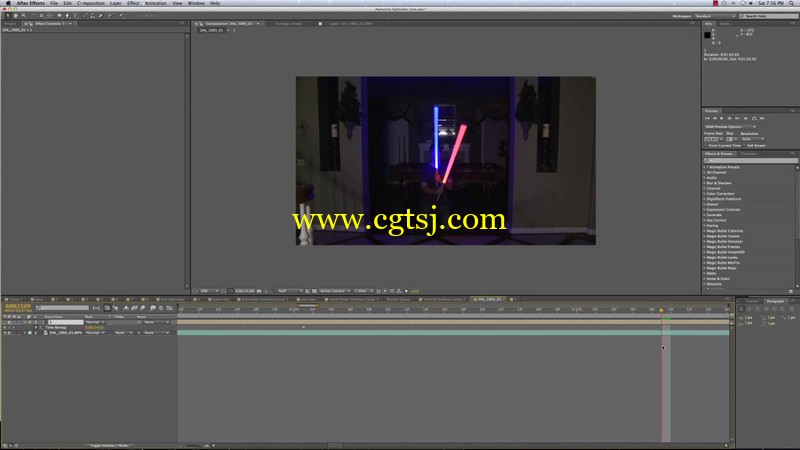Image resolution: width=800 pixels, height=450 pixels.
Task: Start RAM preview
Action: tap(762, 118)
